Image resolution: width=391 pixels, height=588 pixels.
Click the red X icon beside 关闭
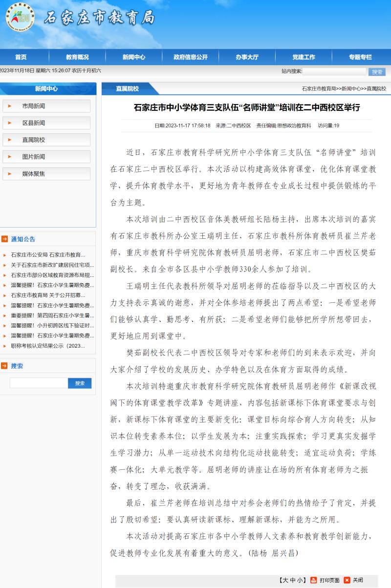pyautogui.click(x=347, y=580)
